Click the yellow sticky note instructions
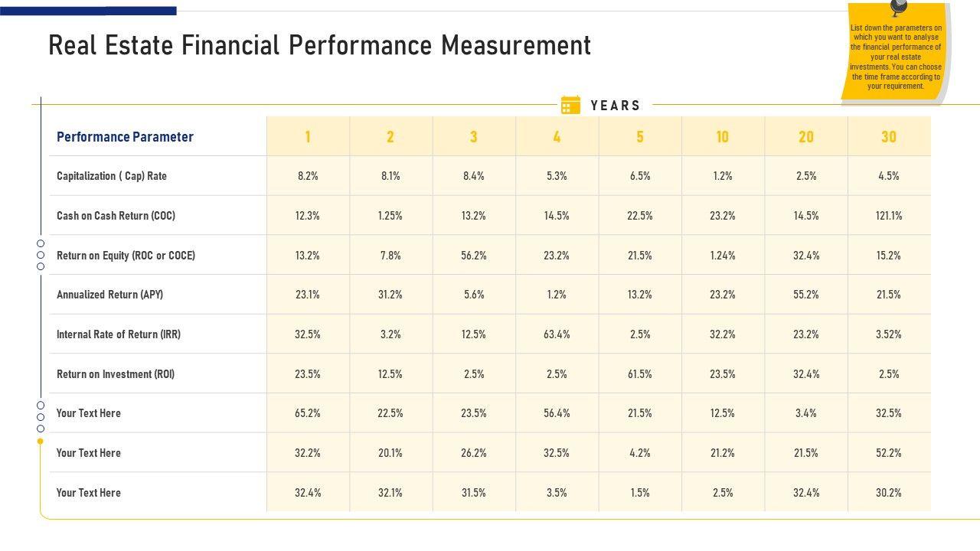 pyautogui.click(x=896, y=57)
